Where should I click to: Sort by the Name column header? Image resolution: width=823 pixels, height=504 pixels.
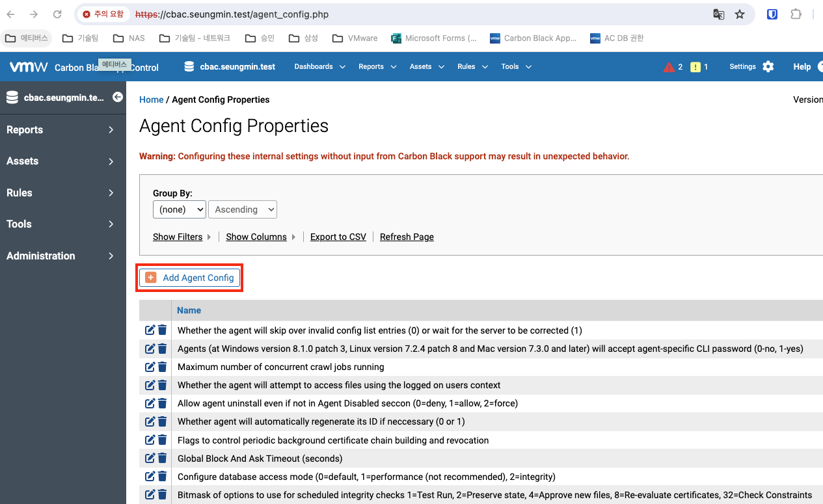(189, 310)
